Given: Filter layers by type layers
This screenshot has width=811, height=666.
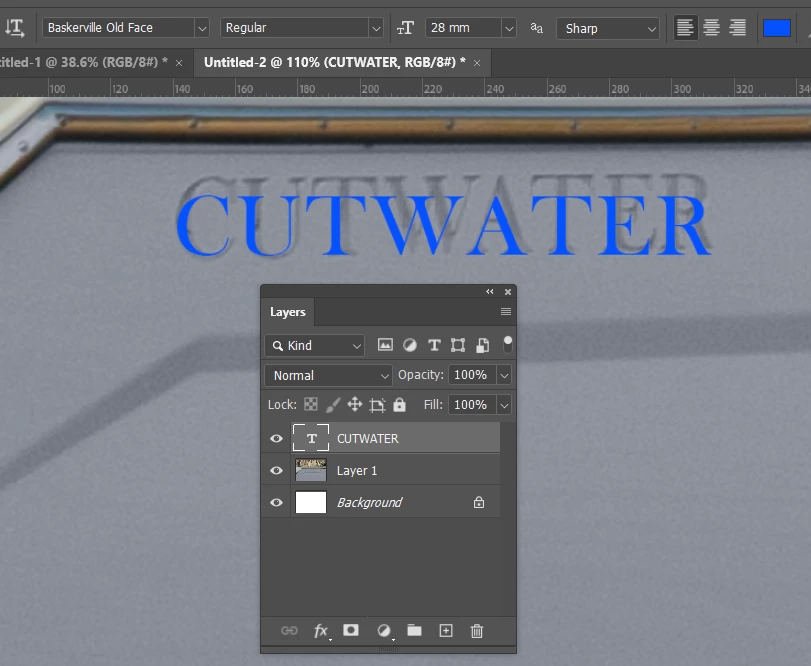Looking at the screenshot, I should (x=434, y=345).
